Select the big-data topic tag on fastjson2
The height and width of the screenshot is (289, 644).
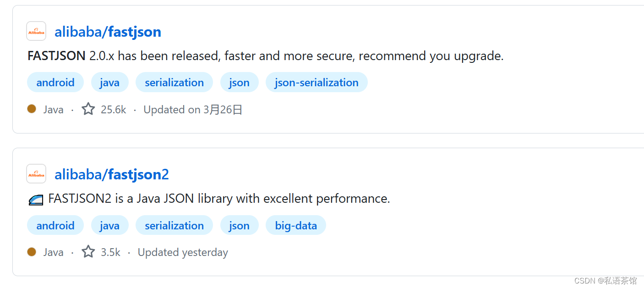click(295, 225)
